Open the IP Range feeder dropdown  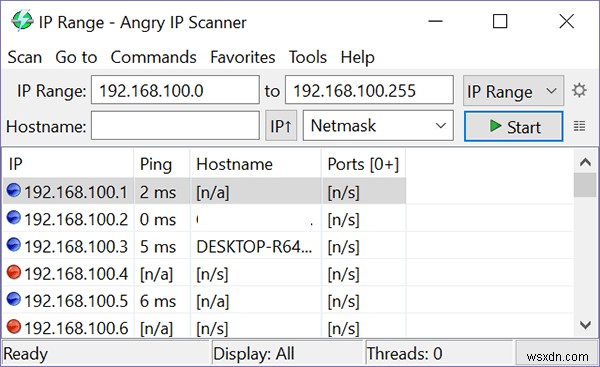point(513,91)
